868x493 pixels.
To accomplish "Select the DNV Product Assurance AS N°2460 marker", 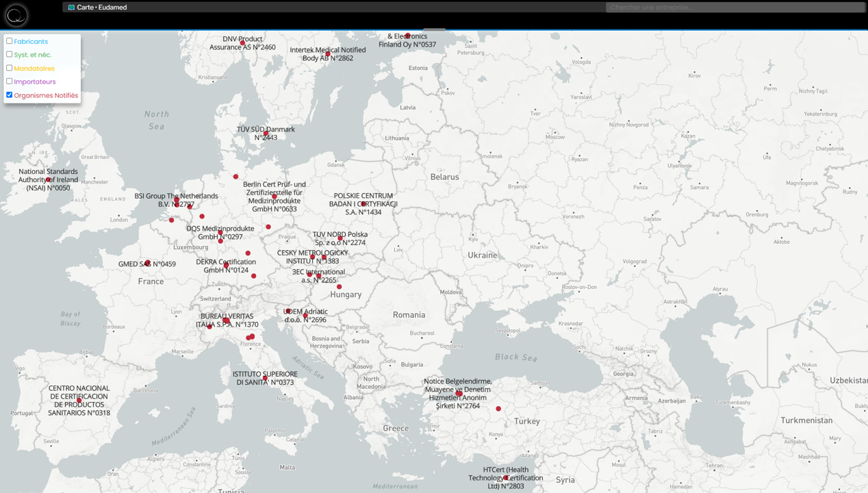I will [242, 43].
